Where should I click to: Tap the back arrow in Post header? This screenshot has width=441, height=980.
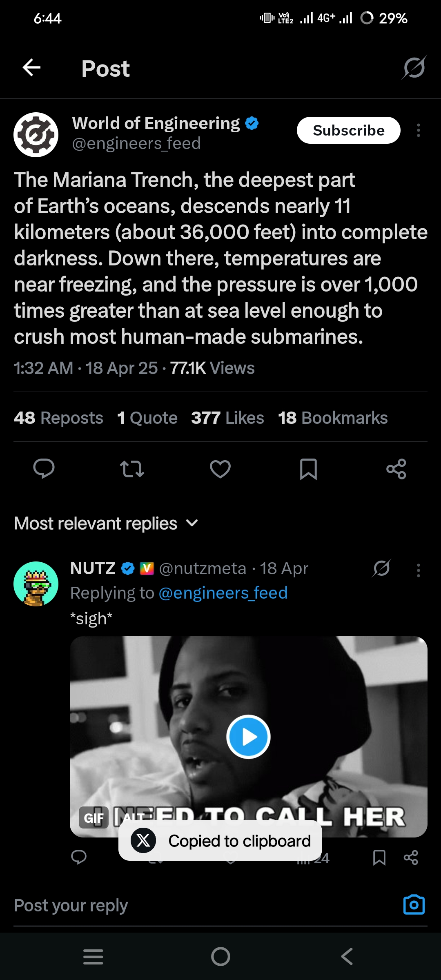tap(31, 68)
